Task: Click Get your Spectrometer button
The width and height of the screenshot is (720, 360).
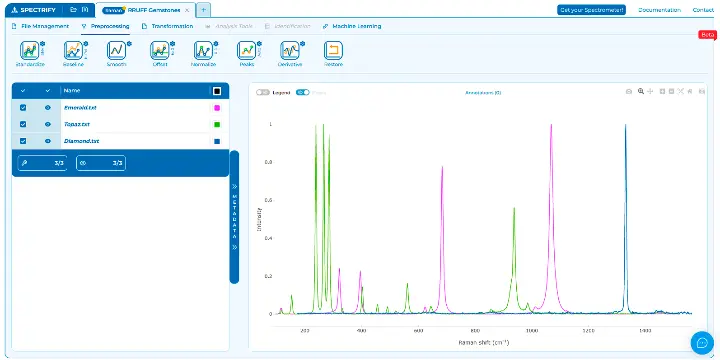Action: pos(591,10)
